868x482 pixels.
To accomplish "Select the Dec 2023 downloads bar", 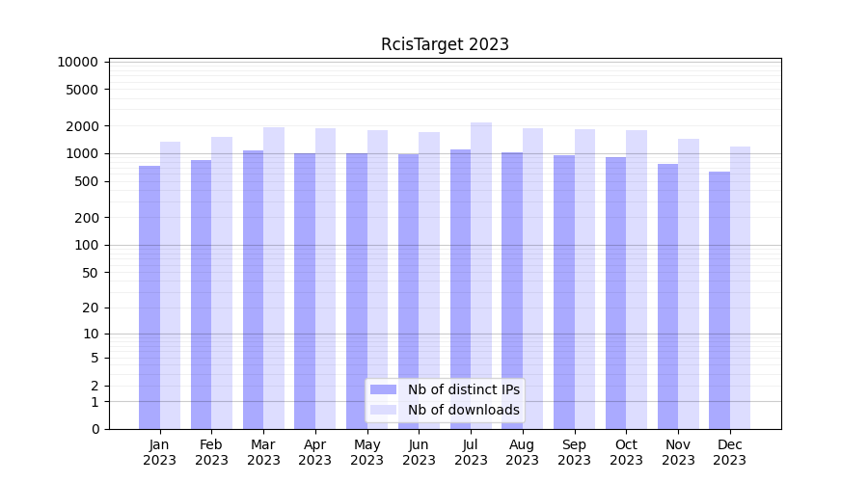I will coord(740,287).
